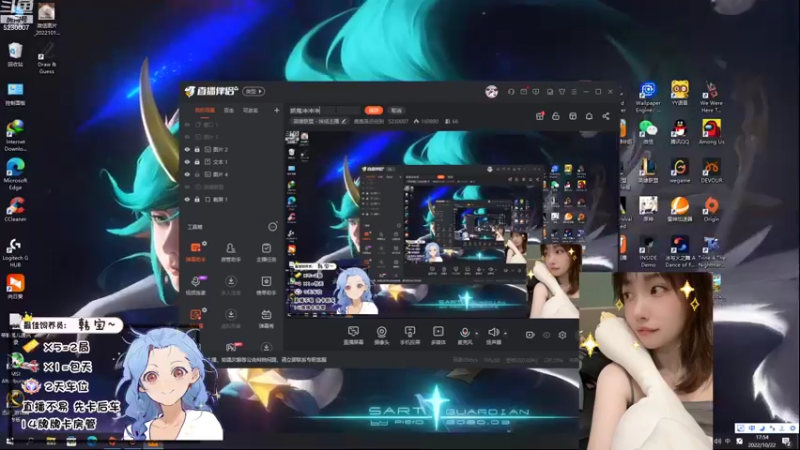Open the 视频连麦 video link tool

[196, 285]
